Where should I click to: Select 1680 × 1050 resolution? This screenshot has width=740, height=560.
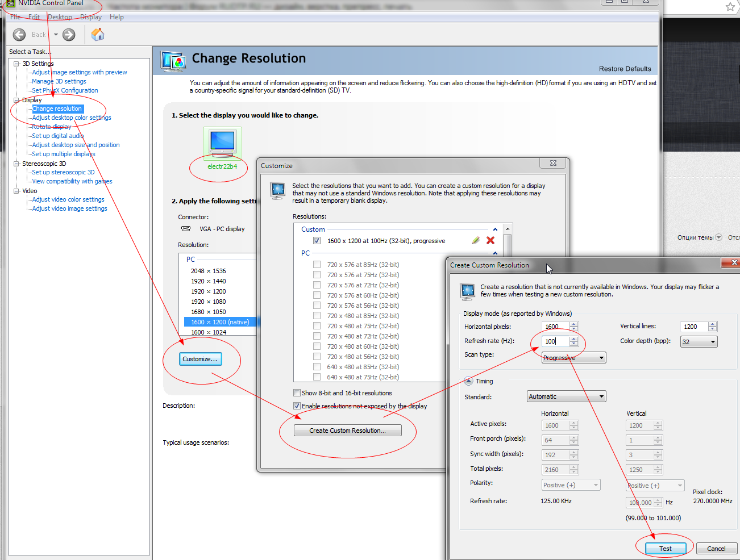click(209, 312)
